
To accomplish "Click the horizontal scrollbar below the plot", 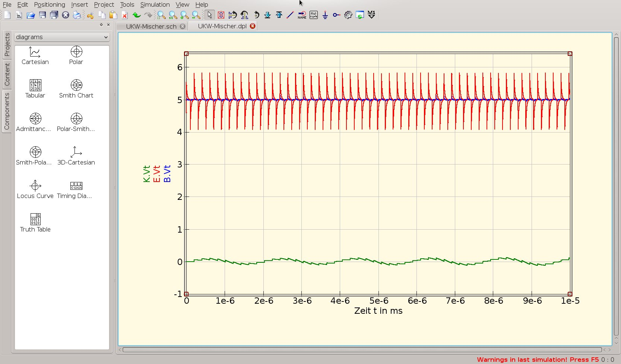I will click(361, 350).
